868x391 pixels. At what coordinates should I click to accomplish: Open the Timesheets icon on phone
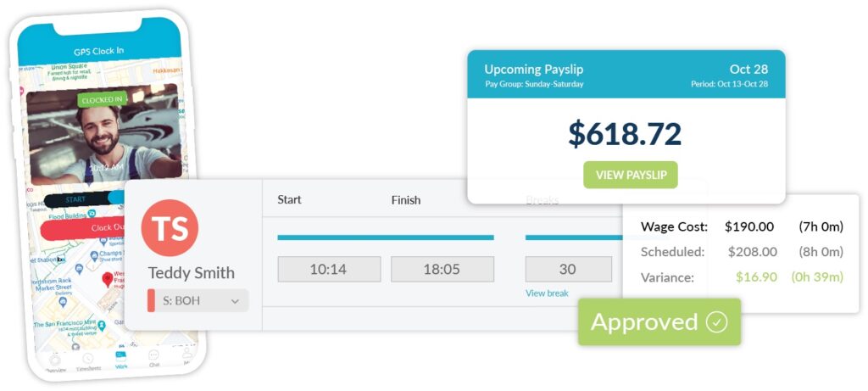point(87,360)
